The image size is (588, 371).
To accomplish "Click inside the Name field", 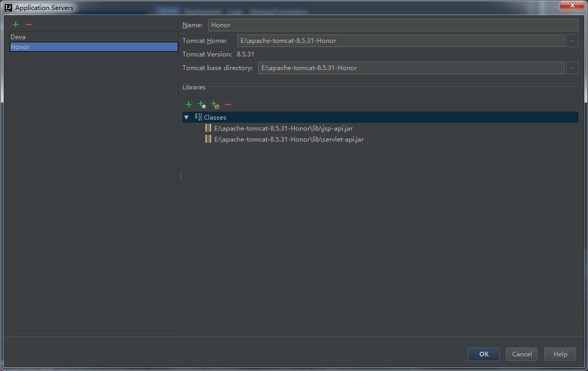I will 366,25.
